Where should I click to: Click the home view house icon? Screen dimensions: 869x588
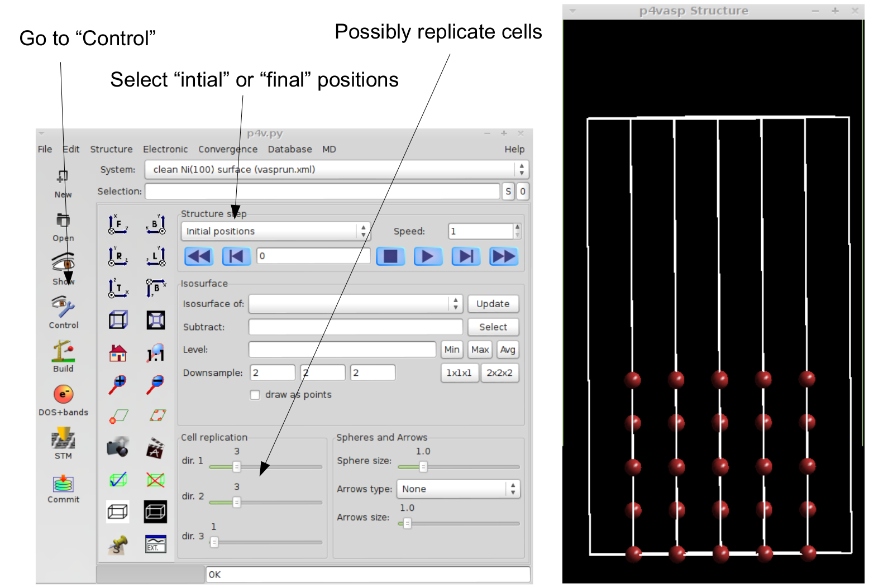[x=118, y=353]
